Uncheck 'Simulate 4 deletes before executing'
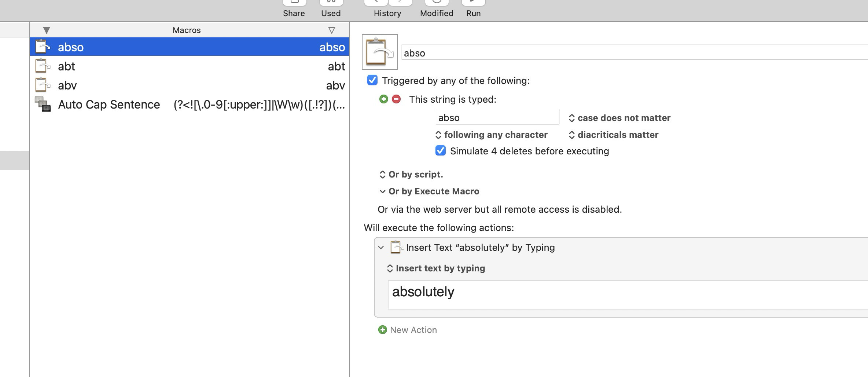868x377 pixels. coord(440,151)
